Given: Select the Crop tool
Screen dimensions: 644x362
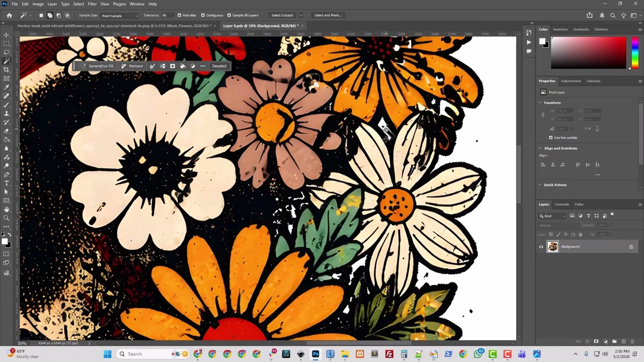Looking at the screenshot, I should [x=7, y=70].
